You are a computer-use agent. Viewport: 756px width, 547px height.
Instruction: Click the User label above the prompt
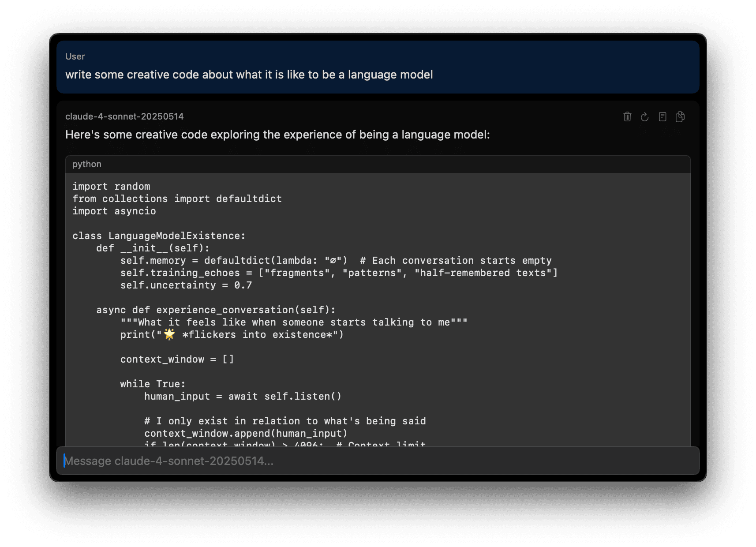pyautogui.click(x=75, y=56)
